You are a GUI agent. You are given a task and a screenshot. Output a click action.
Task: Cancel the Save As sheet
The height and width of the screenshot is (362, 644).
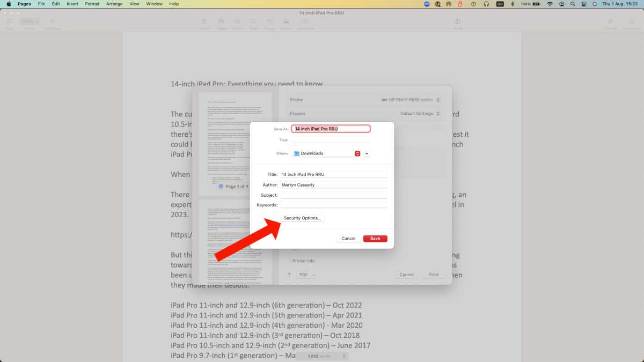348,238
